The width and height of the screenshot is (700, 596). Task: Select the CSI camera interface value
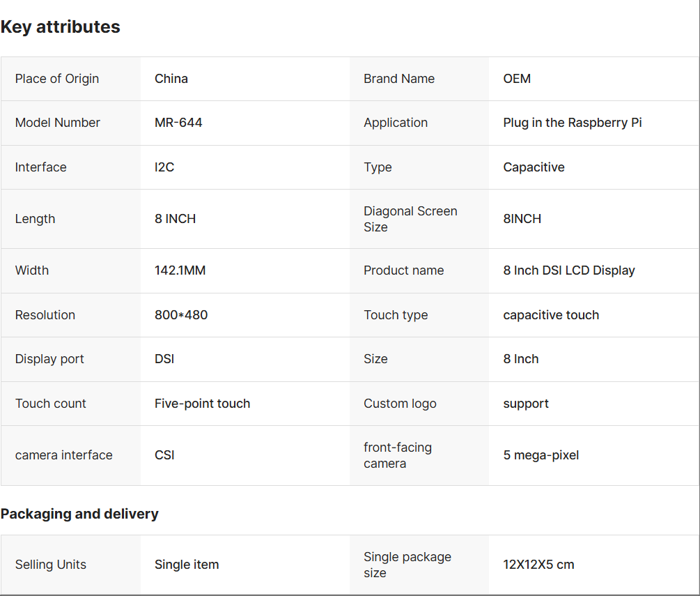(x=164, y=455)
